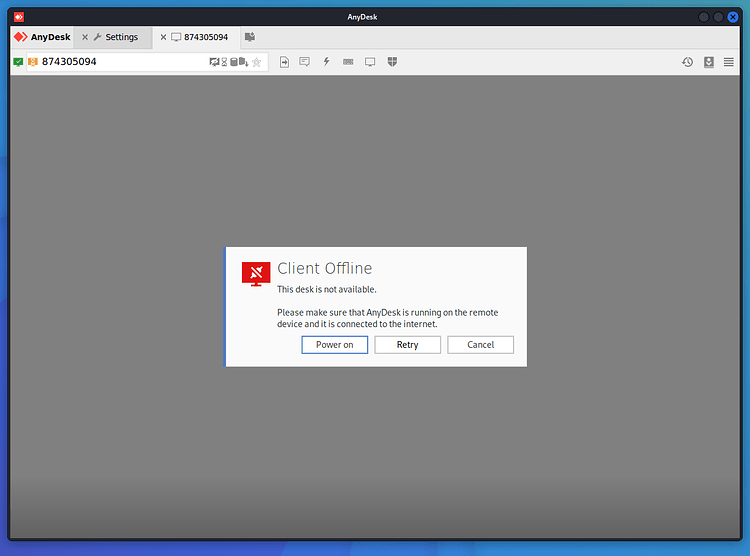Open the file transfer icon in toolbar
This screenshot has width=750, height=556.
pos(284,62)
